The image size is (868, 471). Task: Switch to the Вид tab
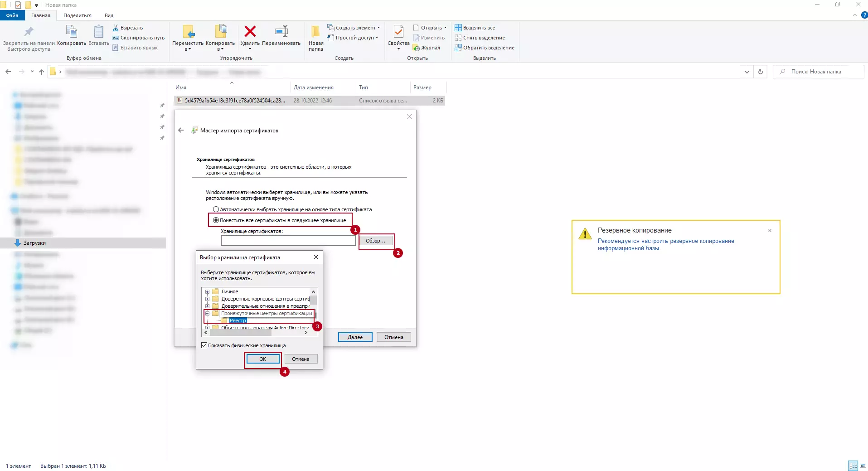(x=109, y=15)
